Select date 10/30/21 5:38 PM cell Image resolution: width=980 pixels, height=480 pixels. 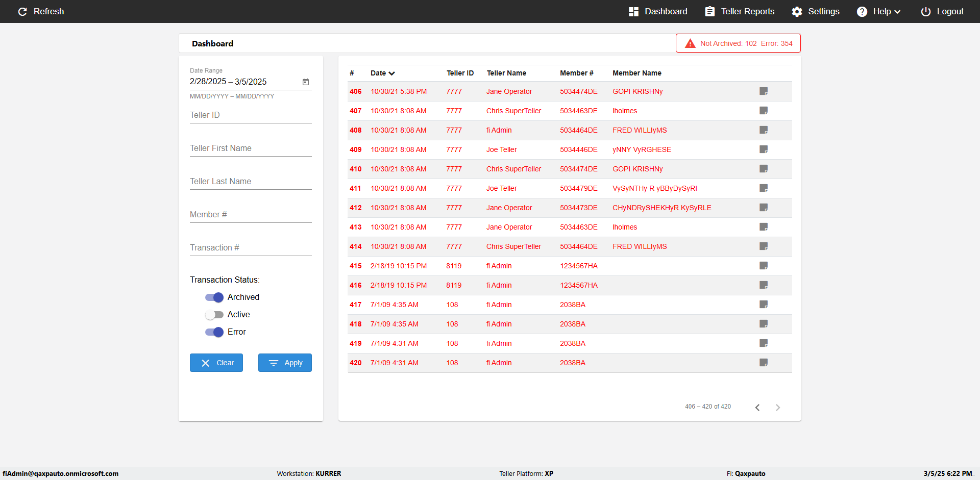[399, 91]
